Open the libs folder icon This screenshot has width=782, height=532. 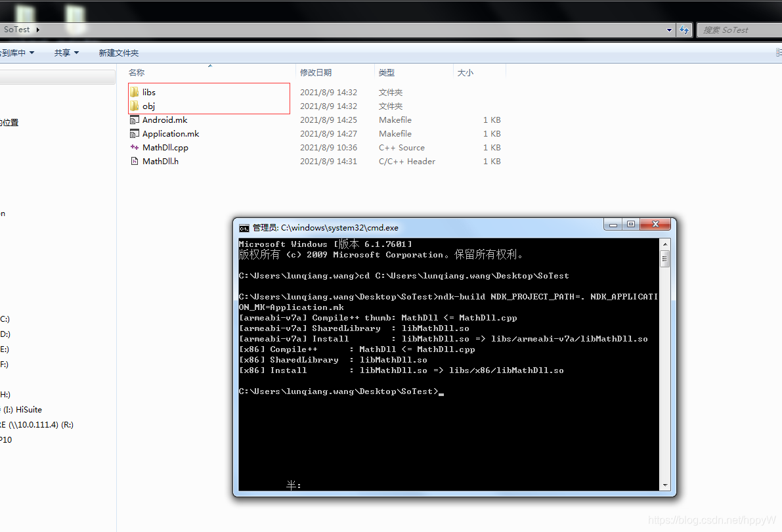click(x=134, y=92)
